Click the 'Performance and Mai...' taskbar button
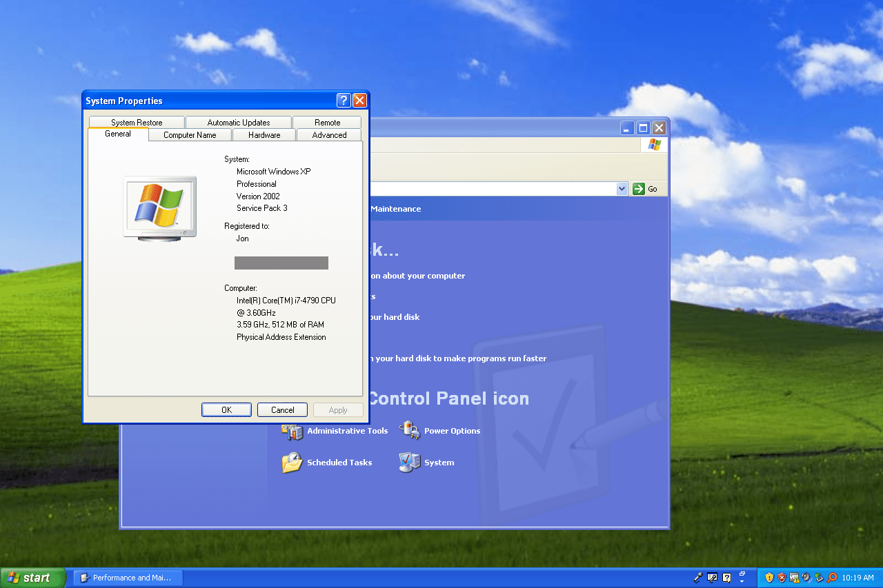Image resolution: width=883 pixels, height=588 pixels. click(127, 578)
